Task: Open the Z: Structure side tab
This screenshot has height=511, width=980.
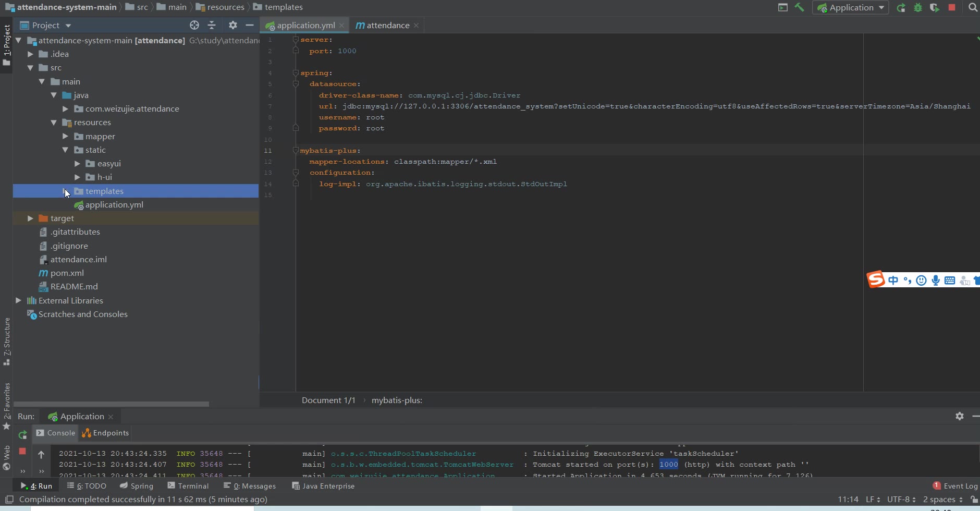Action: point(6,341)
